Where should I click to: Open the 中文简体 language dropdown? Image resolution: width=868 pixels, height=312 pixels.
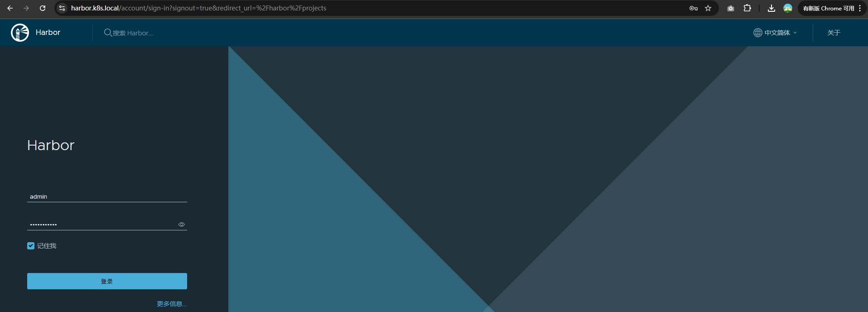[x=775, y=33]
